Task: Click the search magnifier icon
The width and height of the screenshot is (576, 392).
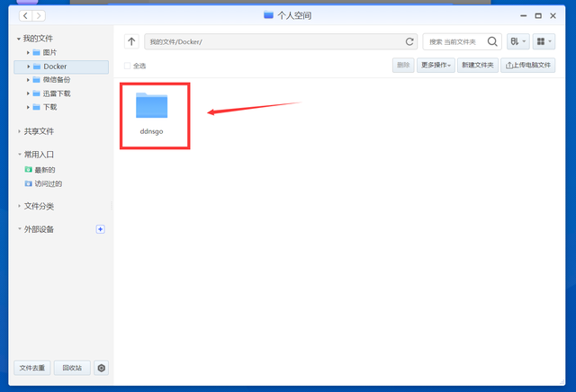Action: pyautogui.click(x=492, y=42)
